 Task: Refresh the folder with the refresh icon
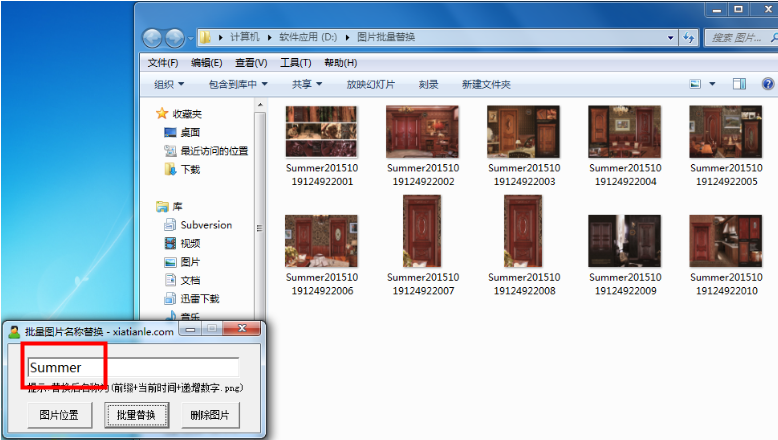pyautogui.click(x=689, y=38)
